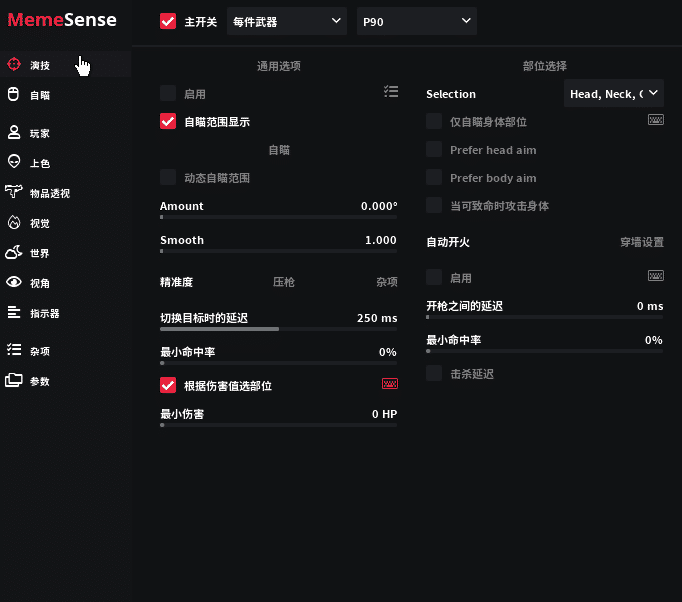Select the mouse icon for 自瞄
Viewport: 682px width, 602px height.
point(14,95)
